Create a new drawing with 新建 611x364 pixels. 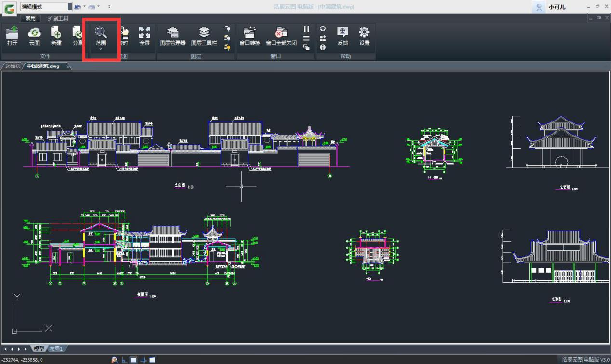point(56,36)
